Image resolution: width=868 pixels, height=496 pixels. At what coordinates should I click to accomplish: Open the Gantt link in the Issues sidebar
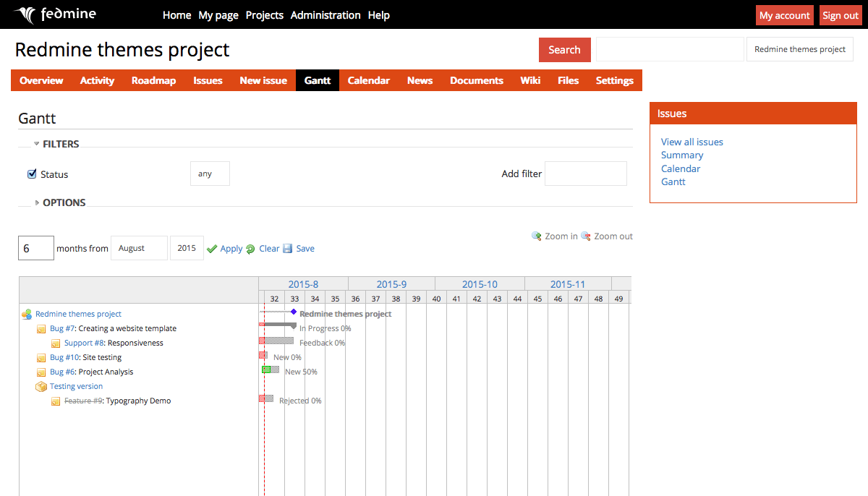coord(673,181)
